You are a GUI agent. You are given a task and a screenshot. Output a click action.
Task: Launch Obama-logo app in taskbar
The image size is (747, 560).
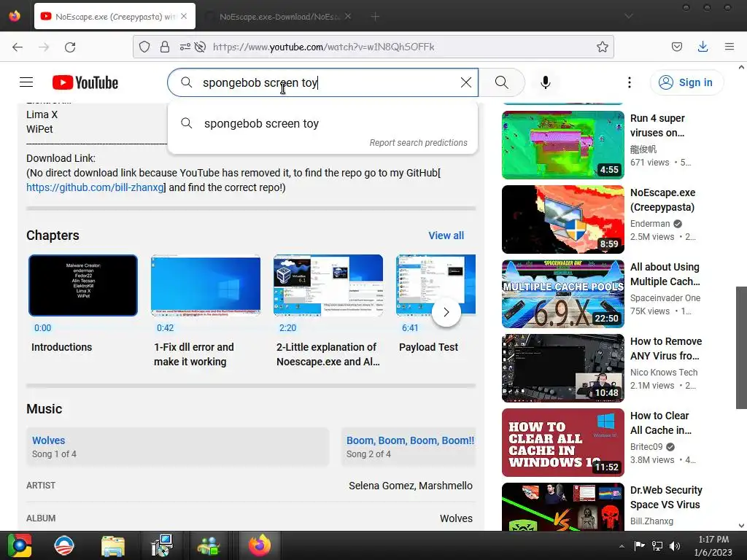point(64,545)
